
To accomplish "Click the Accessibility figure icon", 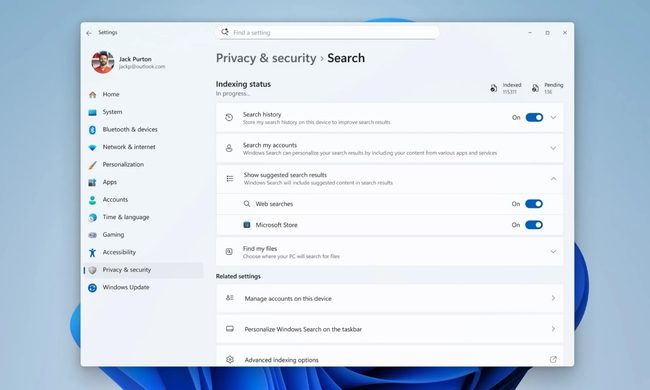I will pos(92,252).
